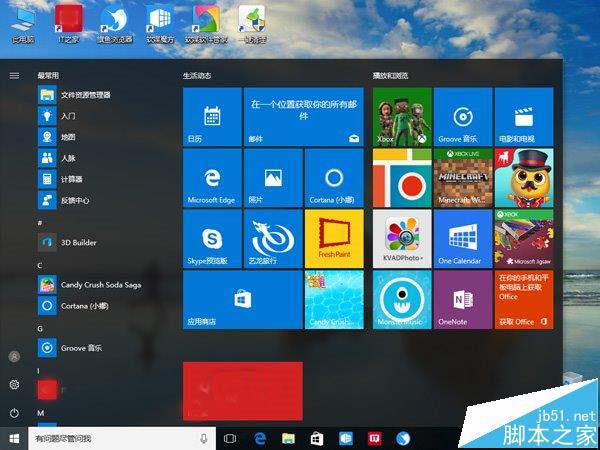Select the 此电脑 desktop icon

[23, 24]
